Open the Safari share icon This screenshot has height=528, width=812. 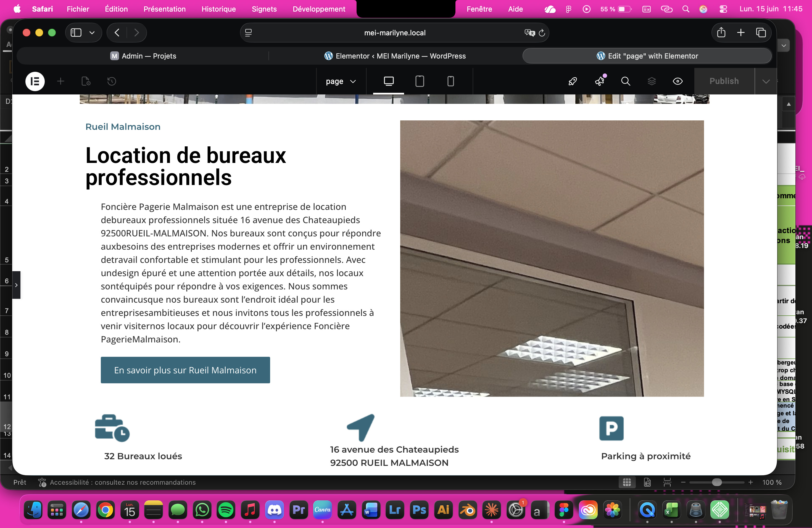click(x=721, y=33)
